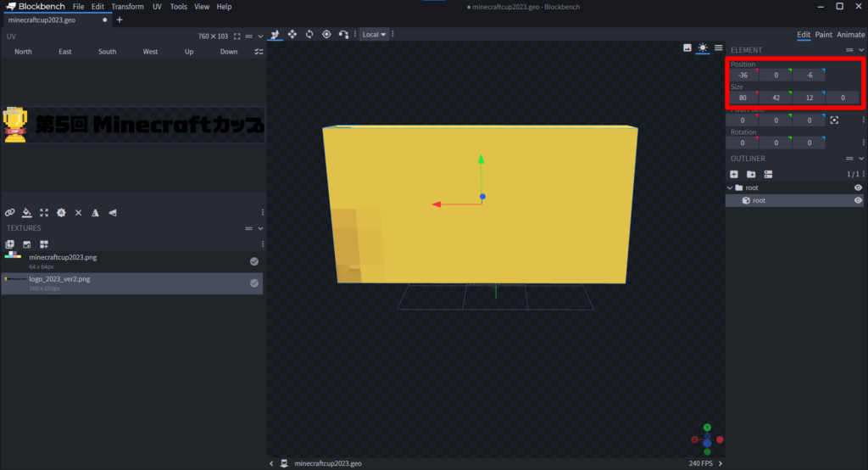Click the Create Texture icon in Textures panel

[x=26, y=244]
